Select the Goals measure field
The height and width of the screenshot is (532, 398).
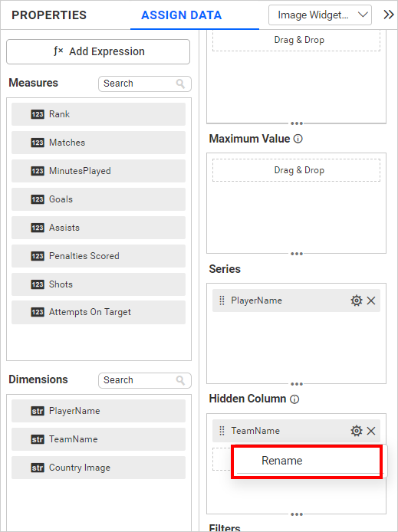98,199
